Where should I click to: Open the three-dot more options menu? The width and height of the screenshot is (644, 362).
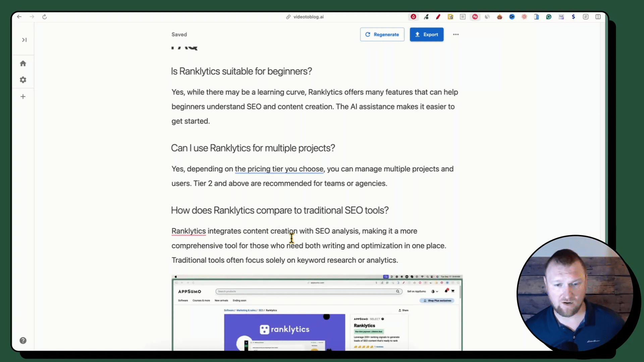455,35
